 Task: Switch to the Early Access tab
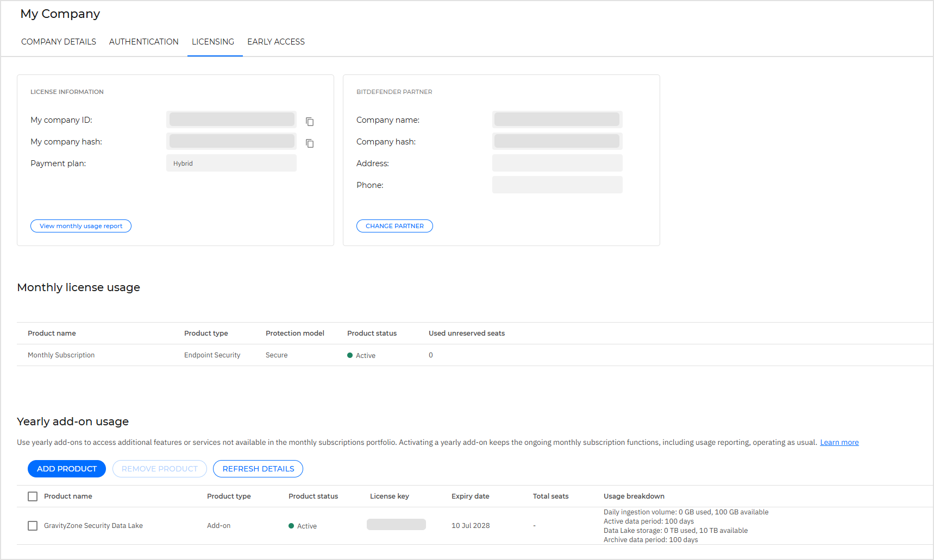(275, 41)
